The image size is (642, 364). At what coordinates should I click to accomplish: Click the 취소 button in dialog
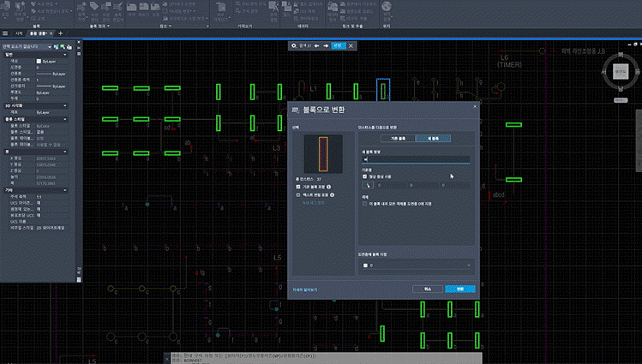click(428, 289)
